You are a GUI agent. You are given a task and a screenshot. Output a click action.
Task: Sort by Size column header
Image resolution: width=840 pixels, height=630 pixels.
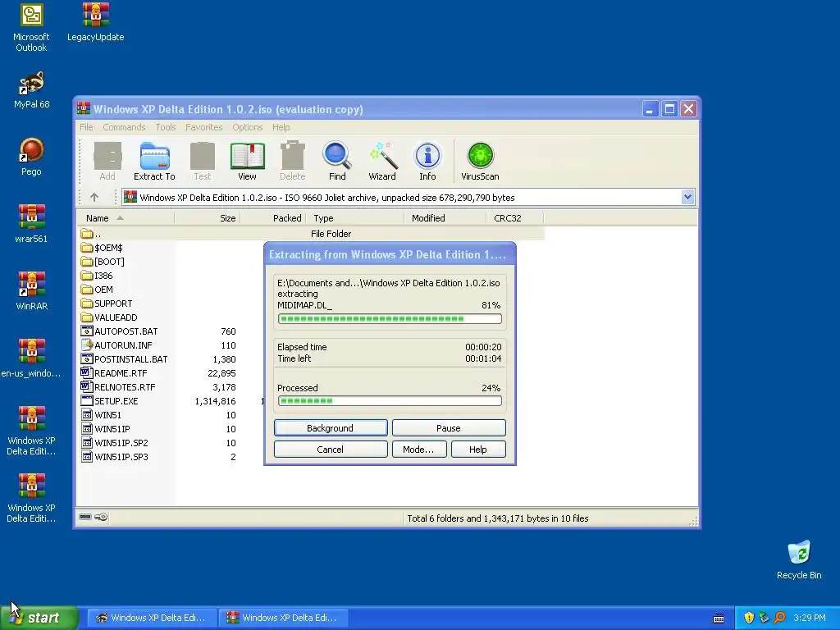coord(208,218)
